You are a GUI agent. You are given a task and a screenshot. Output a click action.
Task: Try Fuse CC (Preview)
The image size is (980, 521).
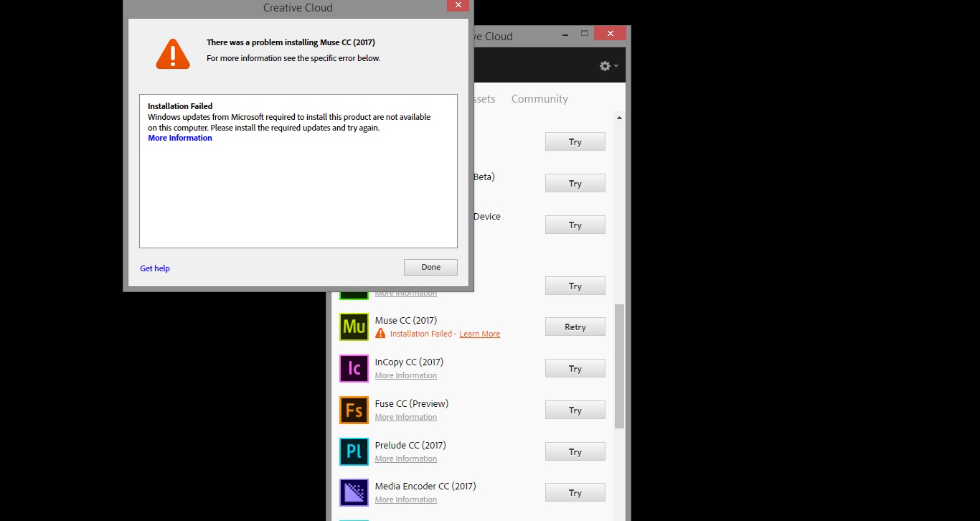pos(575,410)
